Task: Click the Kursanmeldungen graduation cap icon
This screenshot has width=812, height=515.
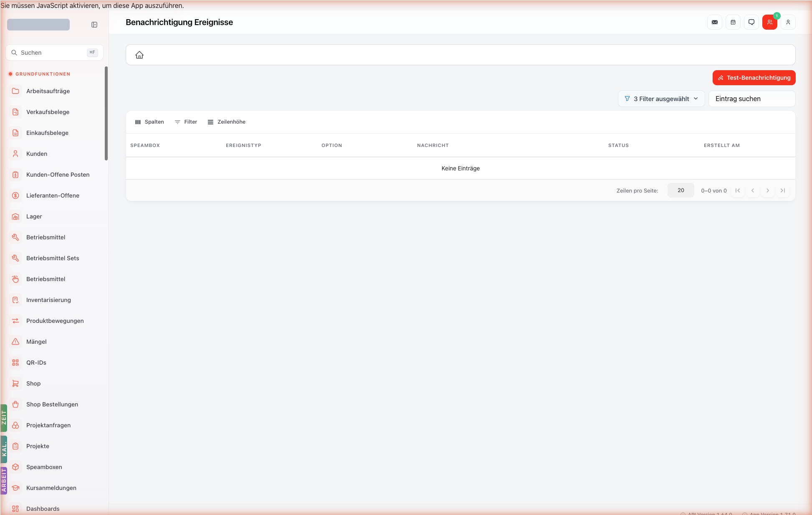Action: tap(15, 488)
